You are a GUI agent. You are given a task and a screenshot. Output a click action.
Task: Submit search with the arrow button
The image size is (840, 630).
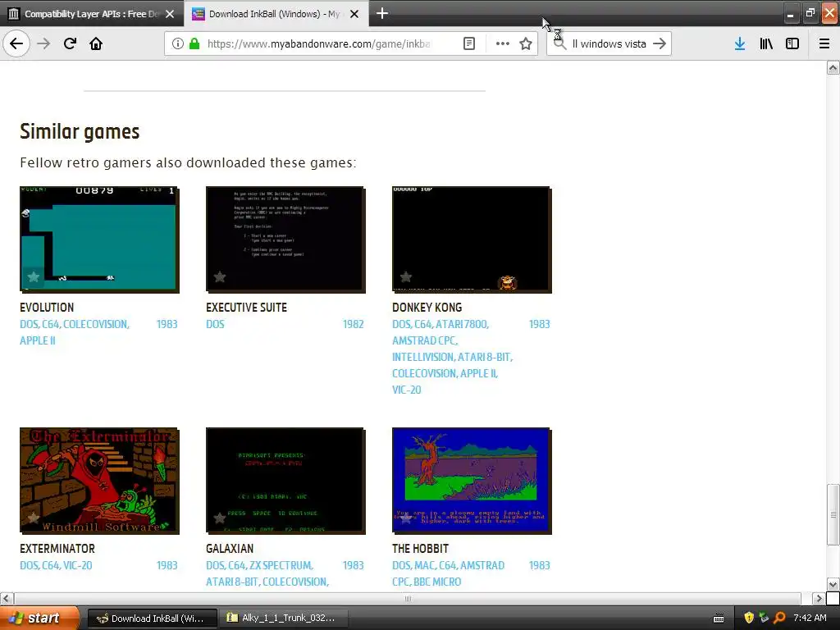pos(660,44)
